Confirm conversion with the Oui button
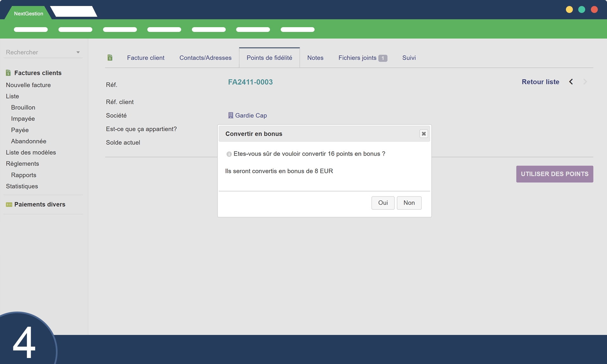Viewport: 607px width, 364px height. pyautogui.click(x=383, y=203)
